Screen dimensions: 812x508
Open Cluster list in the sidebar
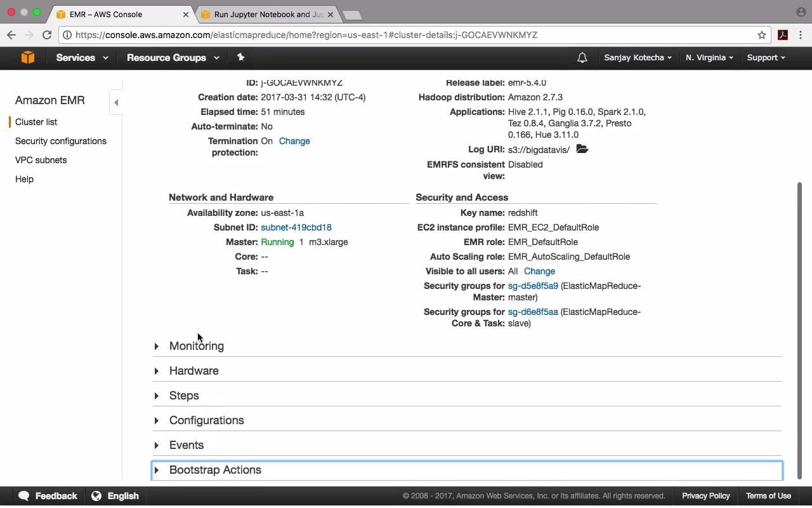pyautogui.click(x=36, y=122)
